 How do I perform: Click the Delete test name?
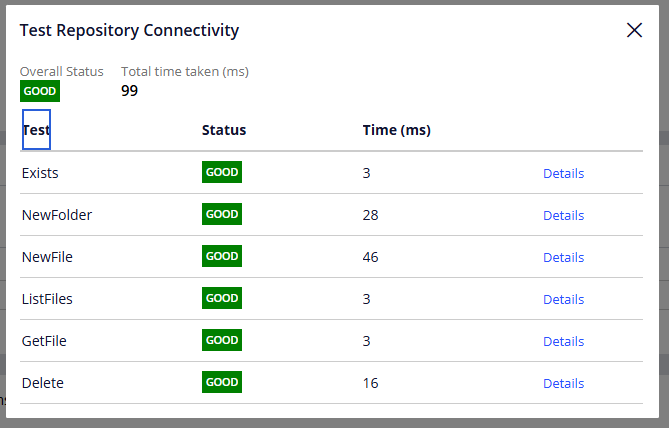(x=43, y=383)
